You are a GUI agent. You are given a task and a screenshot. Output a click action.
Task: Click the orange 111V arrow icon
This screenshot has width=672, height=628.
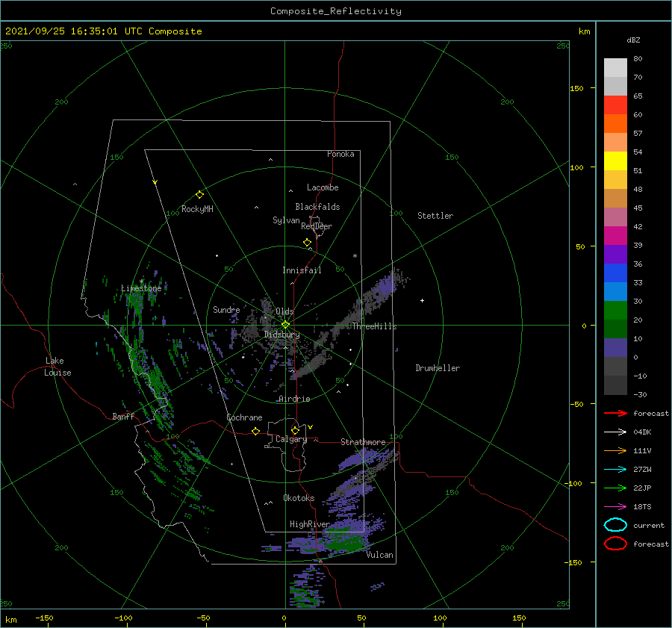point(615,450)
